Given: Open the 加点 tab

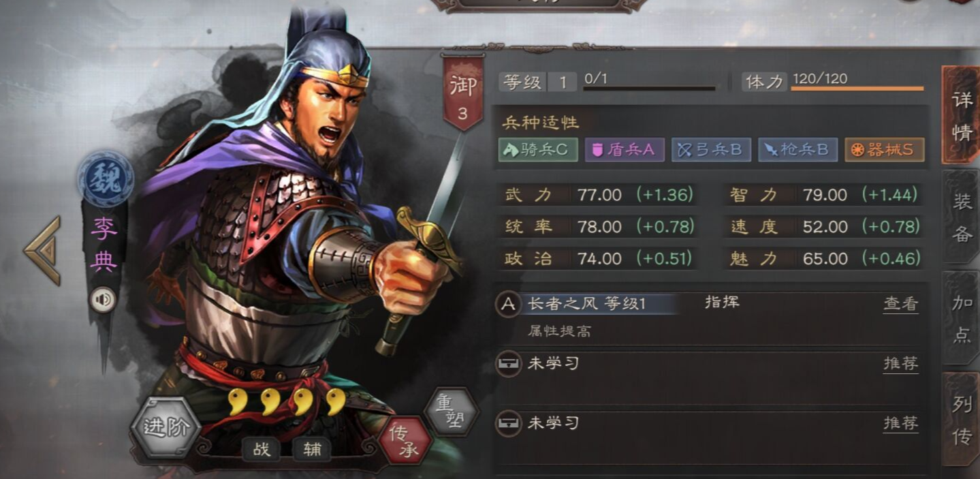Looking at the screenshot, I should click(962, 319).
